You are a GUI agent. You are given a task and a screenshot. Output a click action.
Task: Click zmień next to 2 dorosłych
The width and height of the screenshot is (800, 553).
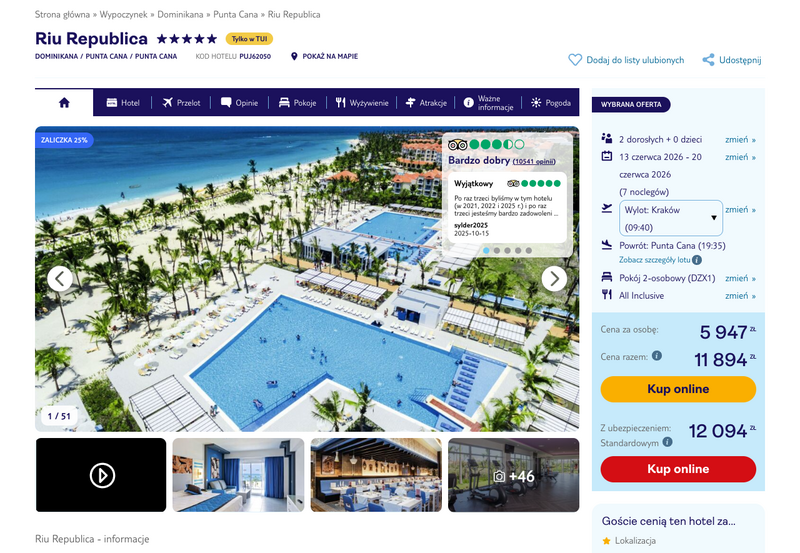(740, 139)
